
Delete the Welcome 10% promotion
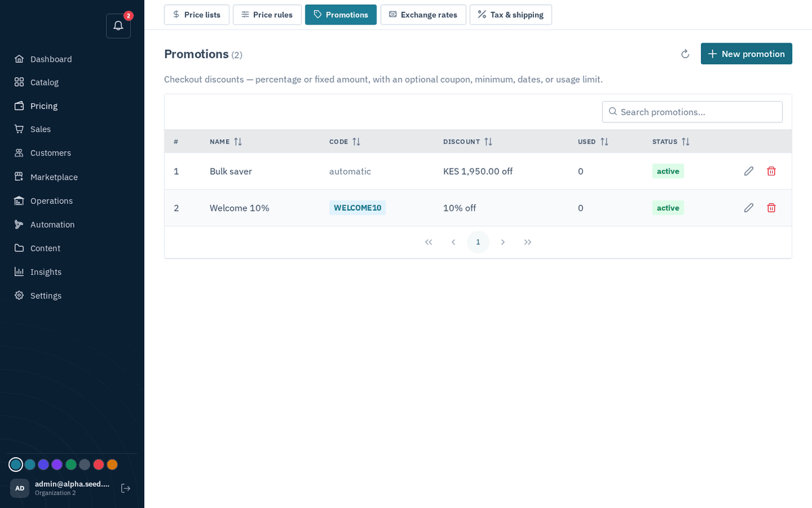[771, 208]
